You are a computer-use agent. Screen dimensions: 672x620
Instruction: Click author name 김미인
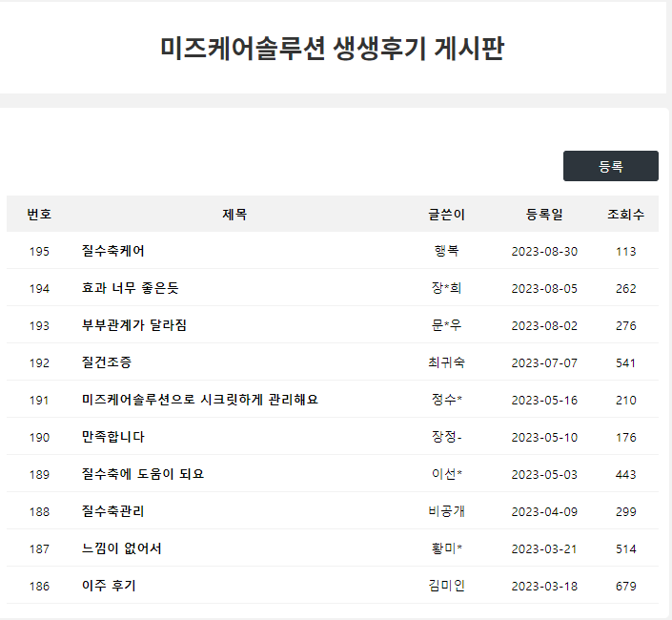click(447, 586)
